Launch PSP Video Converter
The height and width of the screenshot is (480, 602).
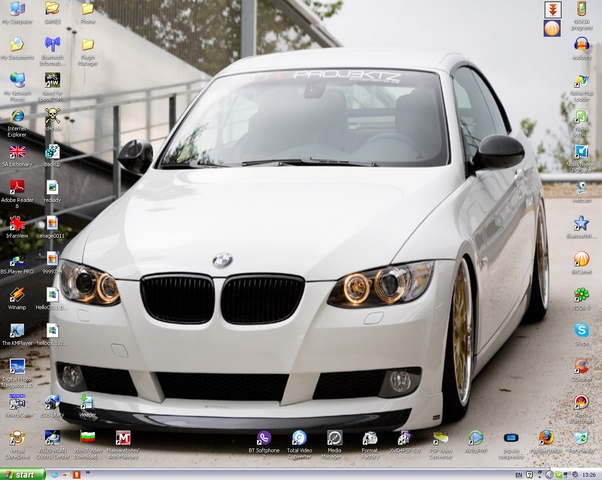pos(440,444)
